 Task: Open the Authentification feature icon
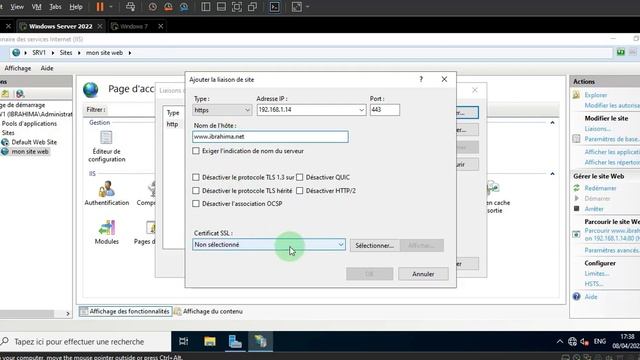[x=107, y=189]
